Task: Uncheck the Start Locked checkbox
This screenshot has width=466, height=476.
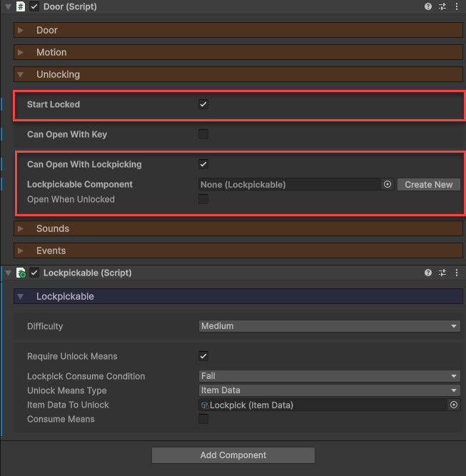Action: click(203, 104)
